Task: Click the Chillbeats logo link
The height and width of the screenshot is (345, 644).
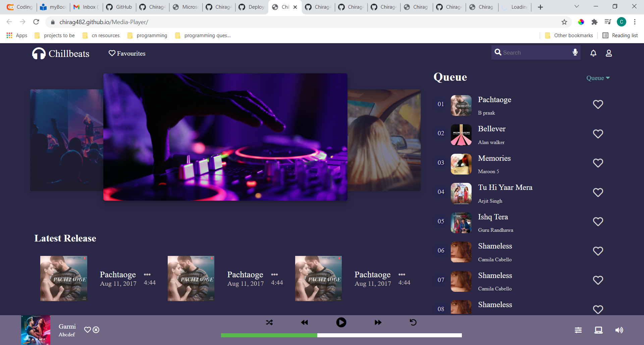Action: pyautogui.click(x=61, y=54)
